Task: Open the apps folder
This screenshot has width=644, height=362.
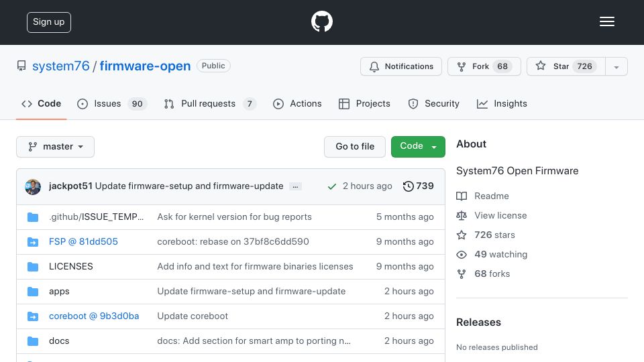Action: (x=59, y=292)
